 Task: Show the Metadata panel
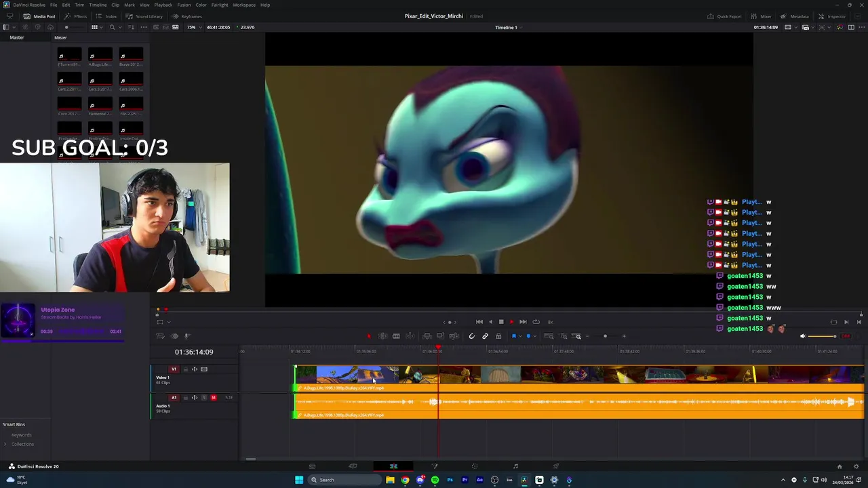coord(794,16)
